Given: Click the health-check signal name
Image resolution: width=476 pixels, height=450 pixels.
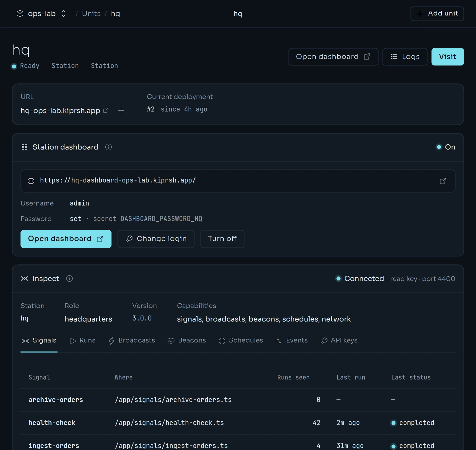Looking at the screenshot, I should [52, 423].
